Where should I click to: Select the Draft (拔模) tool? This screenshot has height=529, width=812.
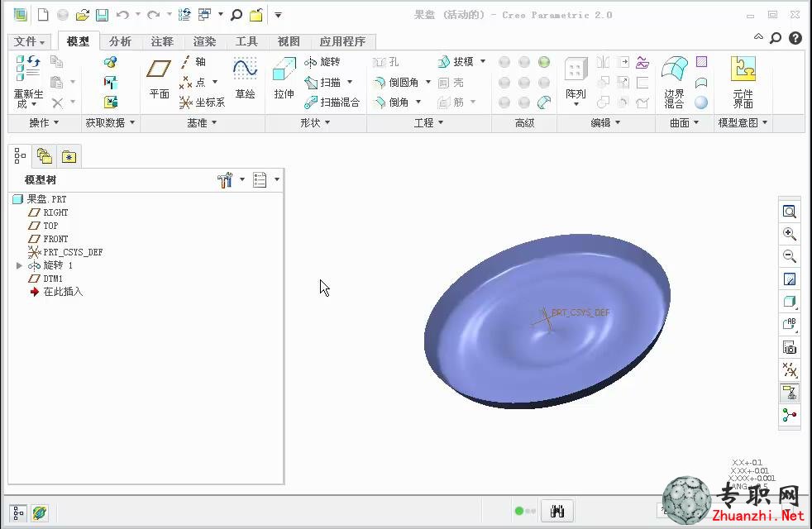[456, 62]
